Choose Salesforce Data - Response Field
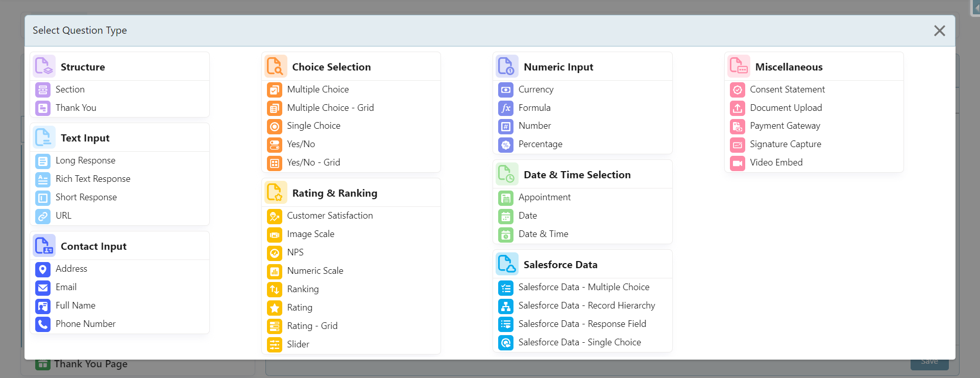The width and height of the screenshot is (980, 378). [582, 324]
